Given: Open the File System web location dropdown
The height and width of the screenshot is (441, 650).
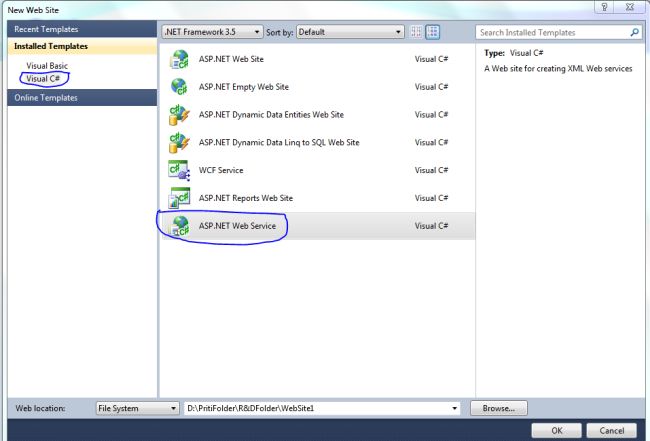Looking at the screenshot, I should point(137,408).
